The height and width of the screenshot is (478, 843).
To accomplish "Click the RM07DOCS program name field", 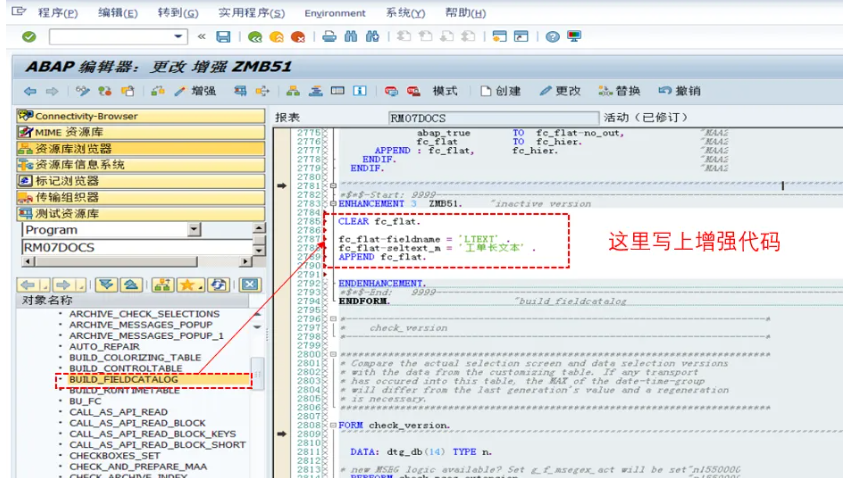I will [x=137, y=247].
